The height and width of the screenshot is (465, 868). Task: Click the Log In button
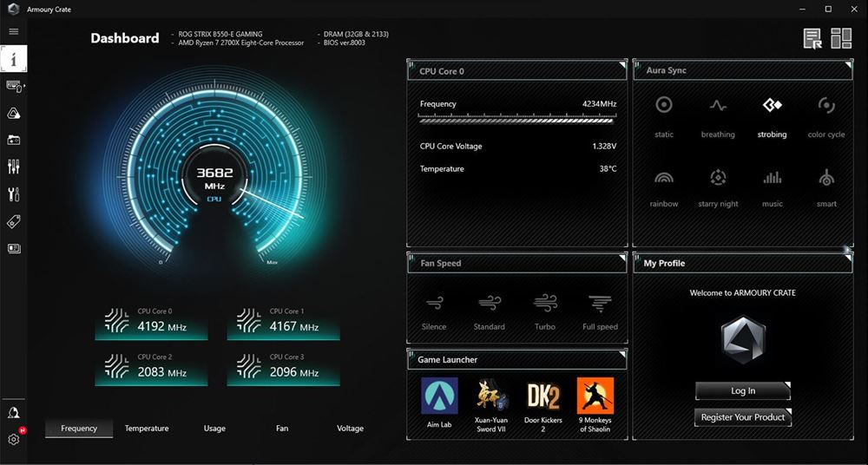coord(743,391)
